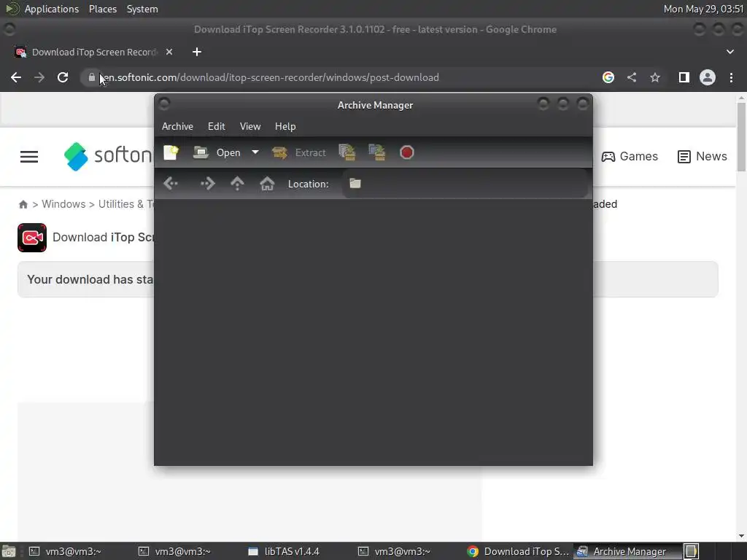Open the News section link

point(703,157)
